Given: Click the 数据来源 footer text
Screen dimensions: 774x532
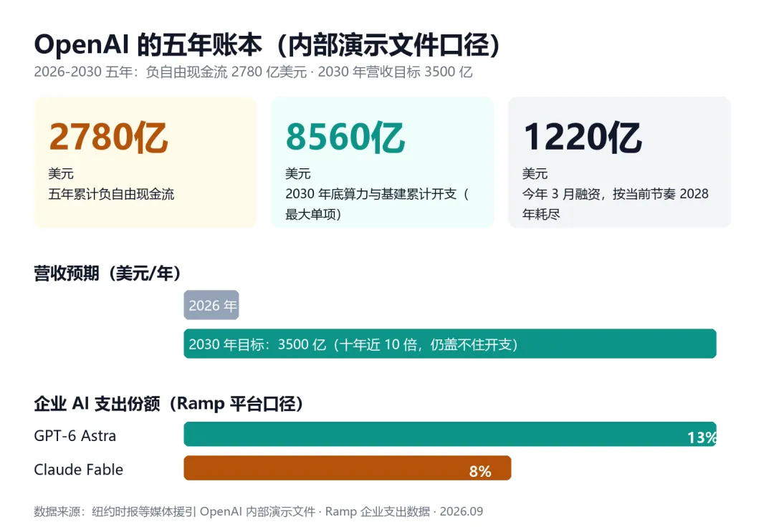Looking at the screenshot, I should 258,511.
